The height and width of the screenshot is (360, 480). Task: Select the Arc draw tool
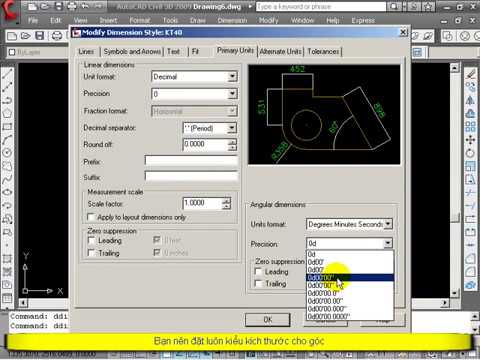click(7, 140)
